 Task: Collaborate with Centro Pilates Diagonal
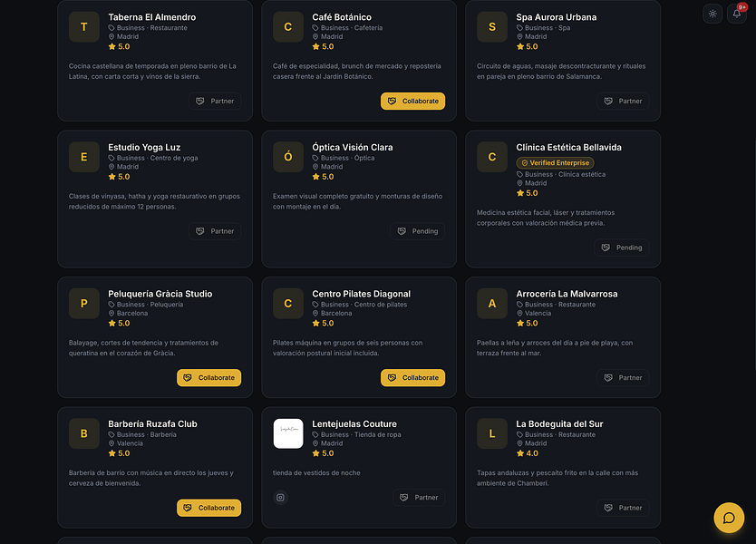click(412, 377)
